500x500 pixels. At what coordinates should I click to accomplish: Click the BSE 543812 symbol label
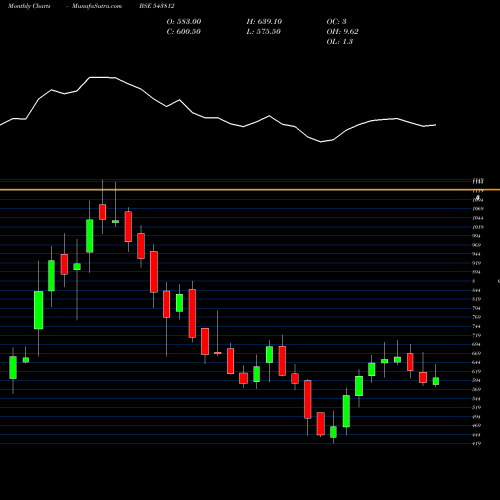click(x=157, y=6)
